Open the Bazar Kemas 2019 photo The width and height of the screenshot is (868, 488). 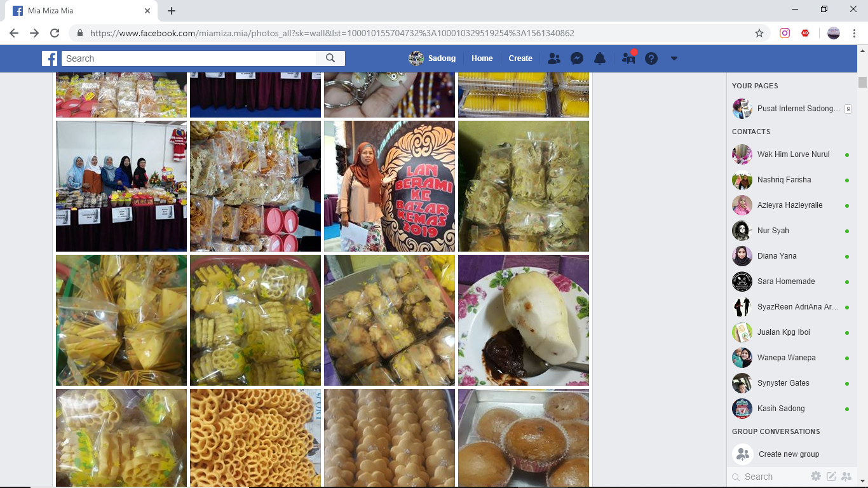pyautogui.click(x=390, y=186)
